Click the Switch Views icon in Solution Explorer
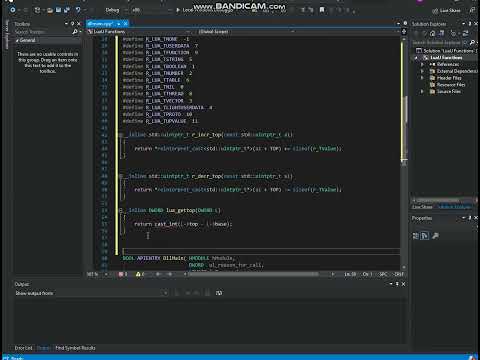This screenshot has width=480, height=360. tap(442, 33)
